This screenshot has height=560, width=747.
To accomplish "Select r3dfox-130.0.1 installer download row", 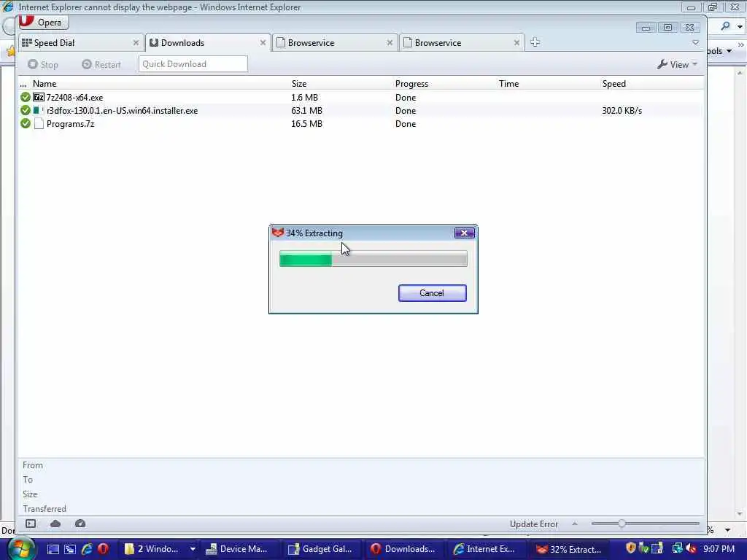I will 360,111.
